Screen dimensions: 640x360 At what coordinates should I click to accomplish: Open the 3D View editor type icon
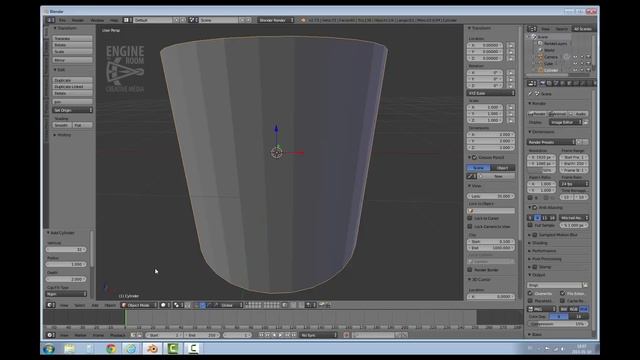(x=51, y=305)
